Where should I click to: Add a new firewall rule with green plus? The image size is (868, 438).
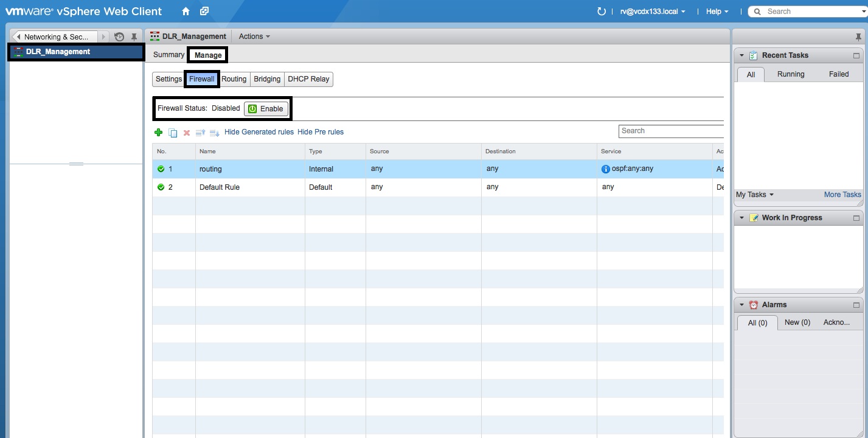pos(159,132)
